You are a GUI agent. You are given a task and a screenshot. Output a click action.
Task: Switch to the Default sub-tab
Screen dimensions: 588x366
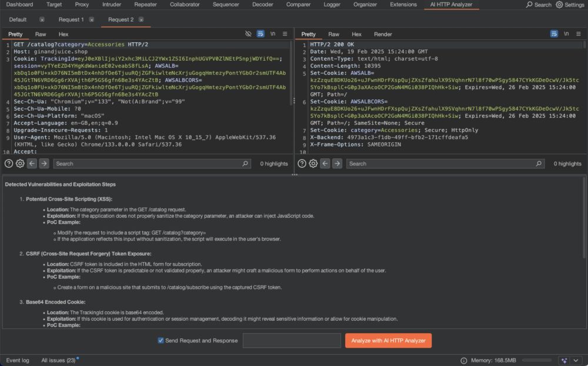[18, 19]
